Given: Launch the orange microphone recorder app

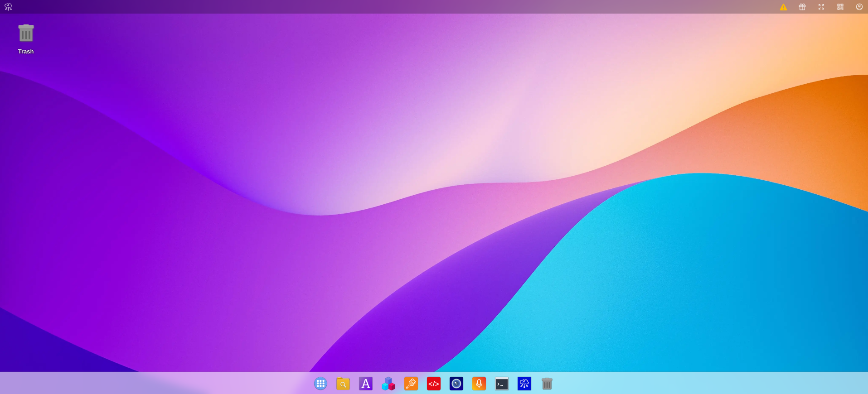Looking at the screenshot, I should [x=479, y=384].
